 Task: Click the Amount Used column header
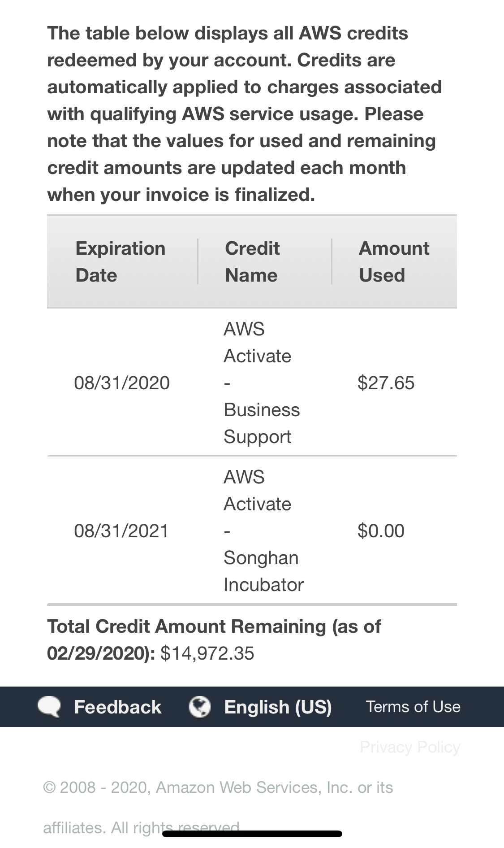(x=394, y=261)
